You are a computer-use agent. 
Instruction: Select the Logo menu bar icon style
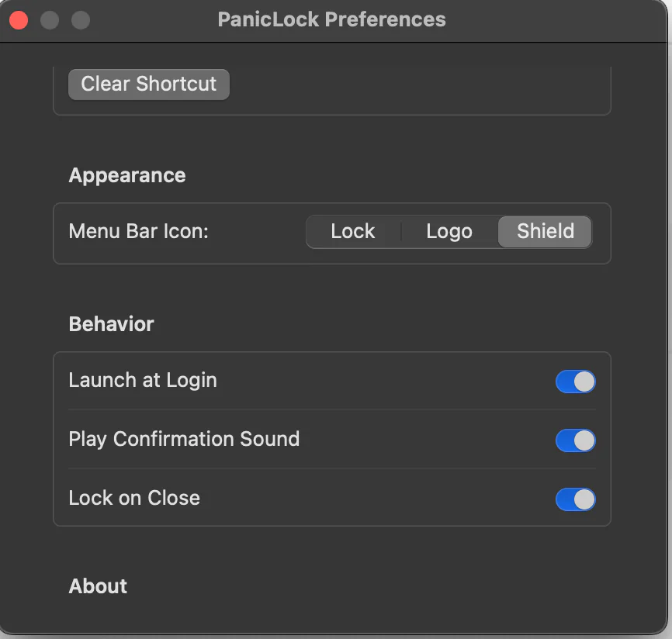pos(449,231)
